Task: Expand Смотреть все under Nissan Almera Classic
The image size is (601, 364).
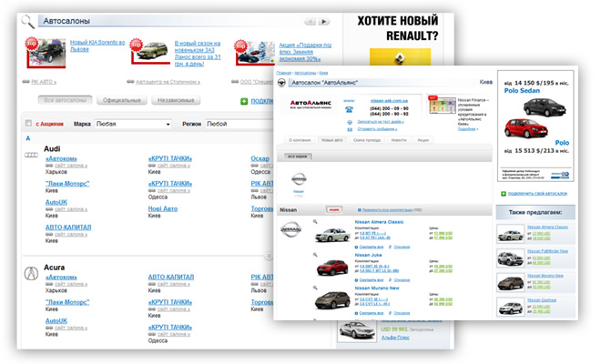Action: 371,247
